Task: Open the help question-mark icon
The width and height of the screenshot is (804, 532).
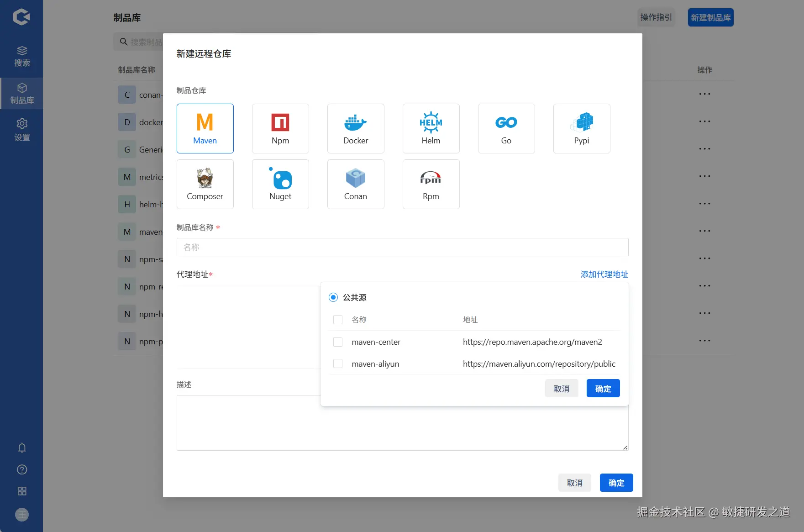Action: tap(22, 469)
